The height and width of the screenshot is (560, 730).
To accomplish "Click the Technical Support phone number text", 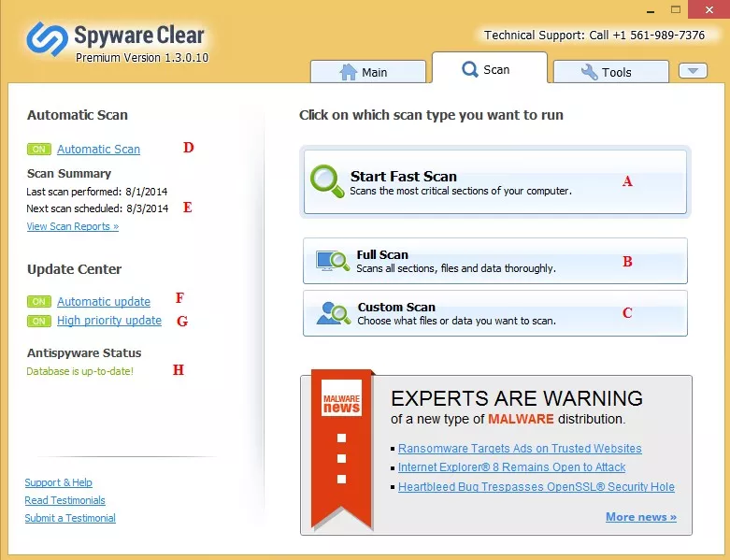I will (594, 36).
